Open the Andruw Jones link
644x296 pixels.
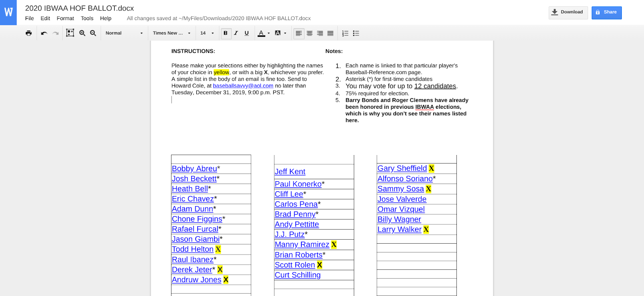(x=196, y=280)
